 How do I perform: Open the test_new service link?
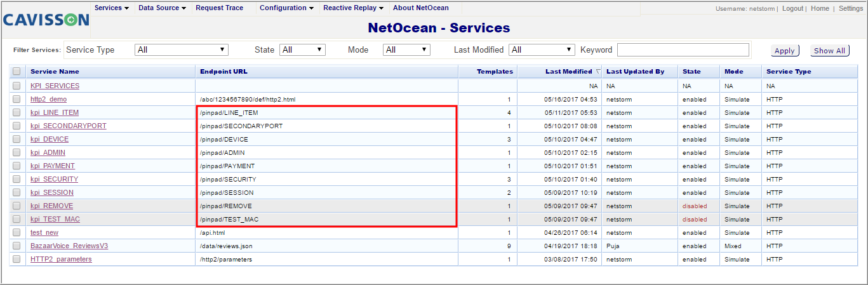pos(44,233)
